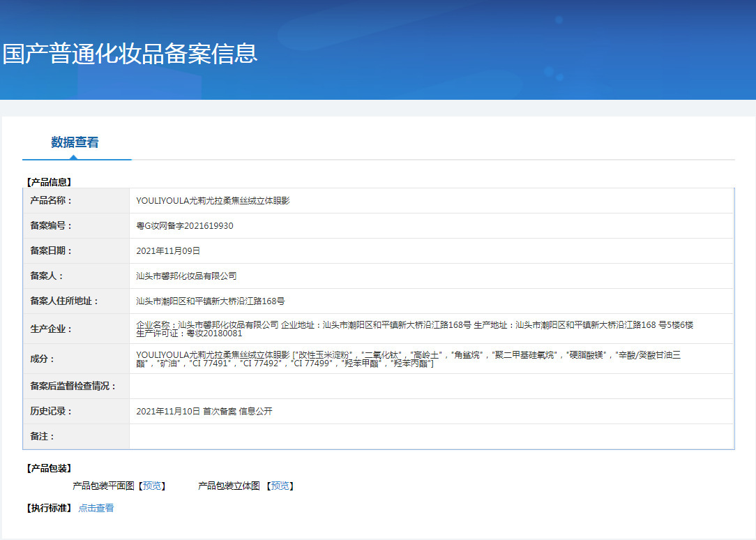Screen dimensions: 756x540
Task: Click the 成分 ingredient list cell
Action: 431,359
